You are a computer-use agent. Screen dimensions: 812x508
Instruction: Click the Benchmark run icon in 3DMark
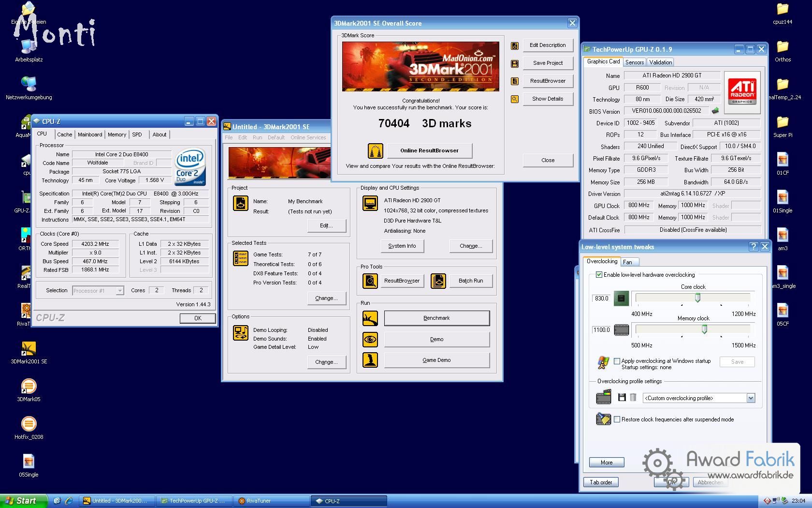pos(370,318)
